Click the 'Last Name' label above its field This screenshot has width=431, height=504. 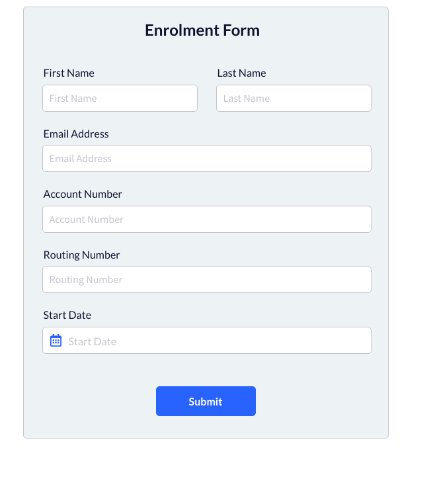[241, 73]
